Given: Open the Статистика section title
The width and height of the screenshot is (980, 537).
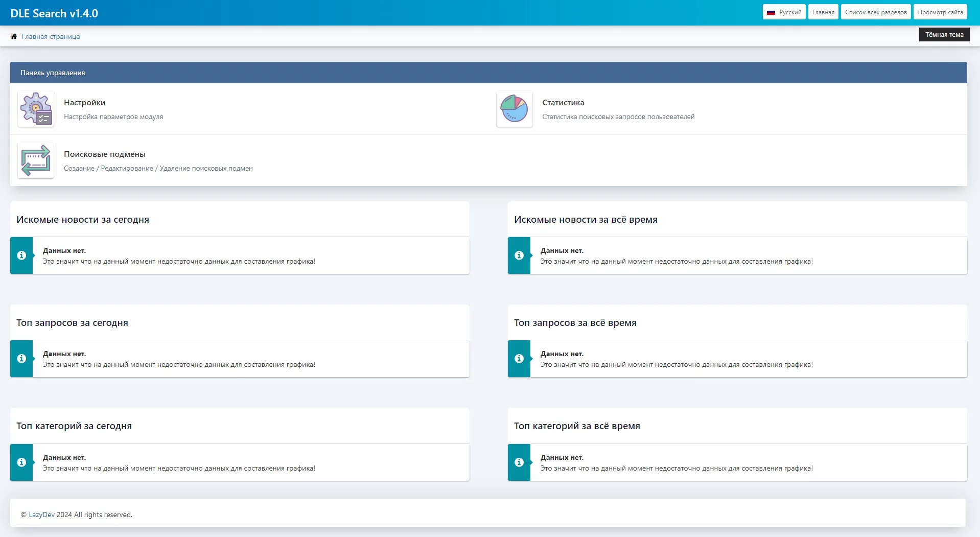Looking at the screenshot, I should pos(563,103).
